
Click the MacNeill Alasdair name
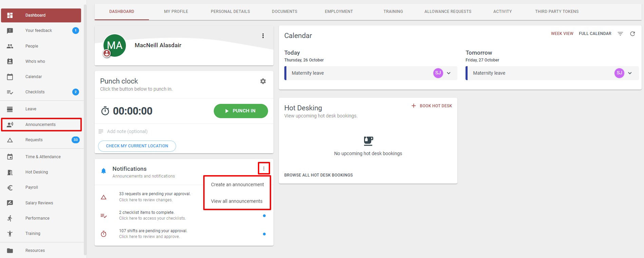pos(158,45)
